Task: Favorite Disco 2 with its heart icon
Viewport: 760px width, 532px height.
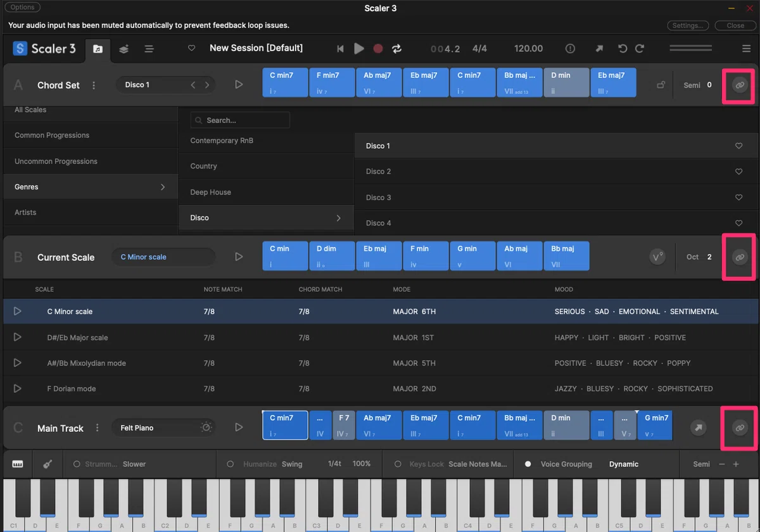Action: 738,172
